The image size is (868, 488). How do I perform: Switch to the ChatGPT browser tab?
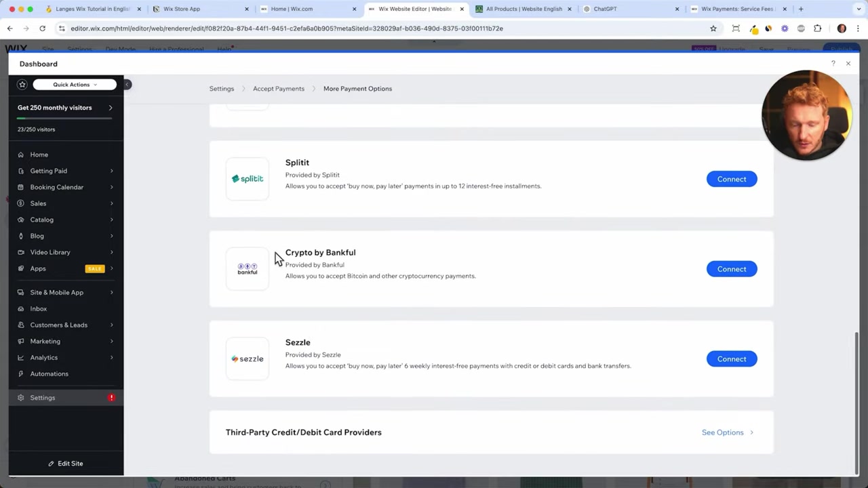pyautogui.click(x=631, y=9)
